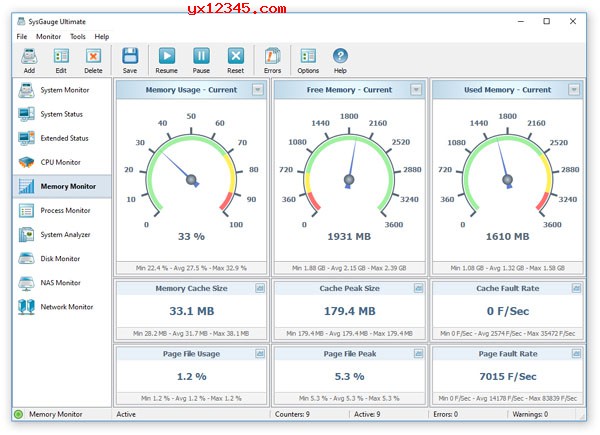Click 'Min 1.88 GB - Avg 2.15 GB' stats line
The height and width of the screenshot is (435, 600).
point(349,268)
